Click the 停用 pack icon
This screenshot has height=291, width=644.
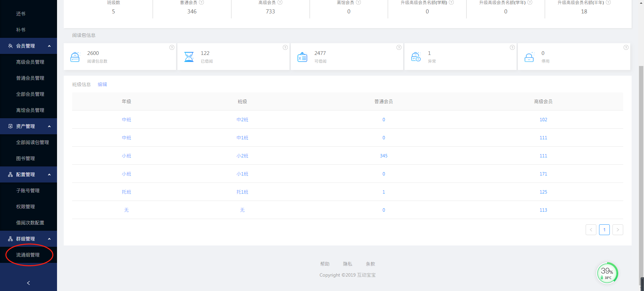coord(529,57)
